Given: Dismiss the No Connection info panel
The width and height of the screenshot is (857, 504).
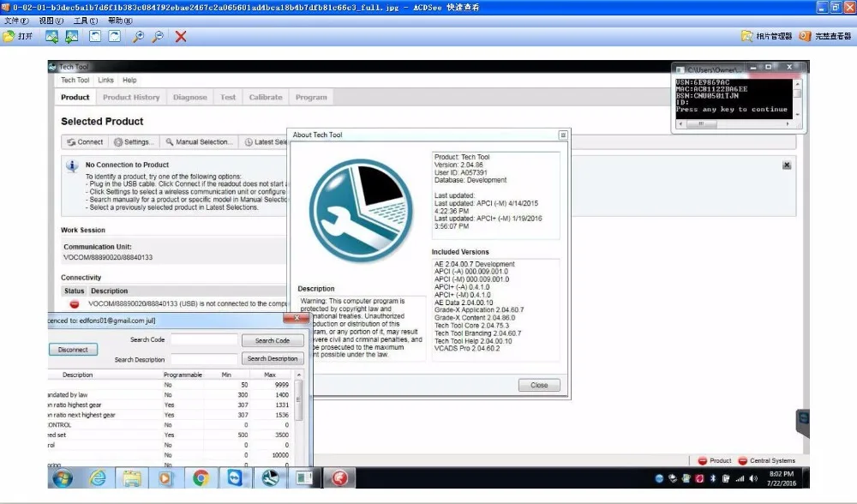Looking at the screenshot, I should 787,165.
